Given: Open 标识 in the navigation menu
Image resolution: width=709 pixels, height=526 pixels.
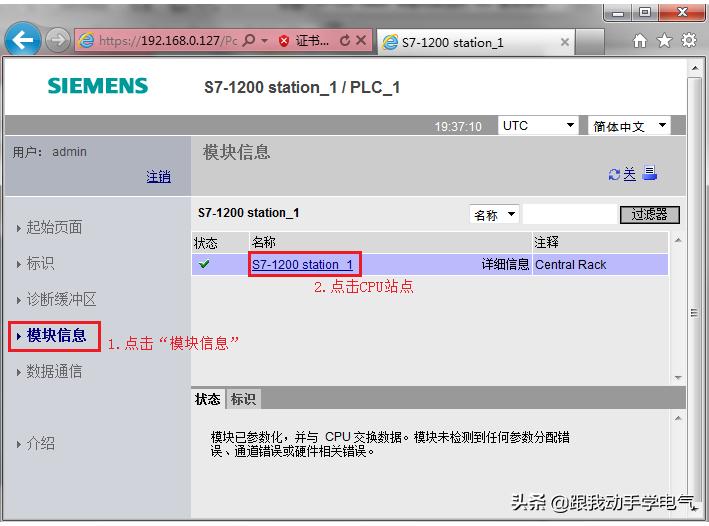Looking at the screenshot, I should pyautogui.click(x=40, y=263).
